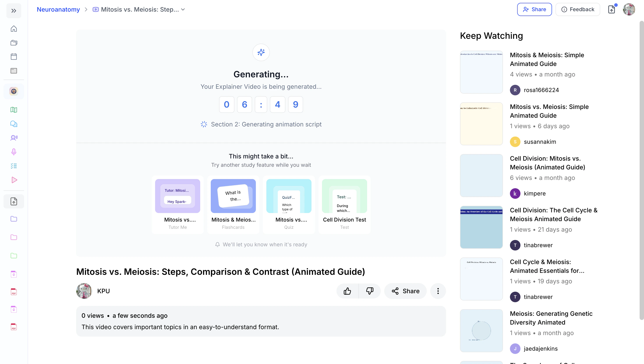Click the purple speaking-person icon
644x364 pixels.
14,138
